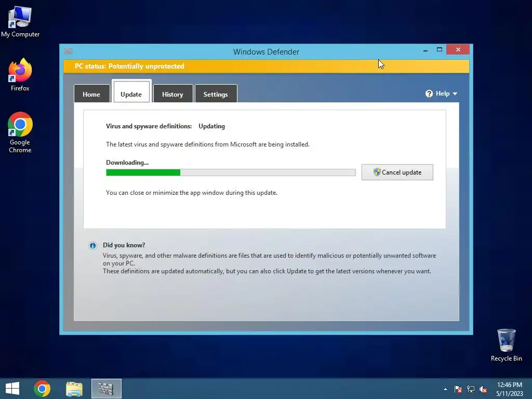
Task: Click the network tray icon
Action: [471, 389]
